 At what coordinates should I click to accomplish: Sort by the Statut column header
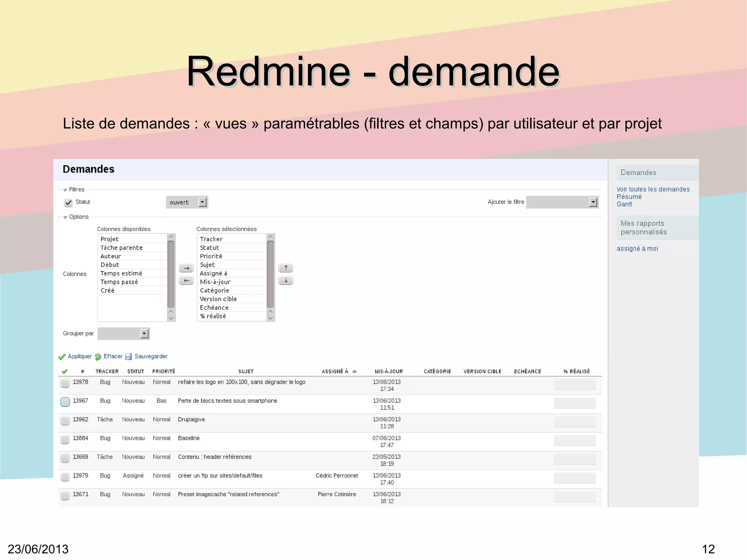(136, 371)
